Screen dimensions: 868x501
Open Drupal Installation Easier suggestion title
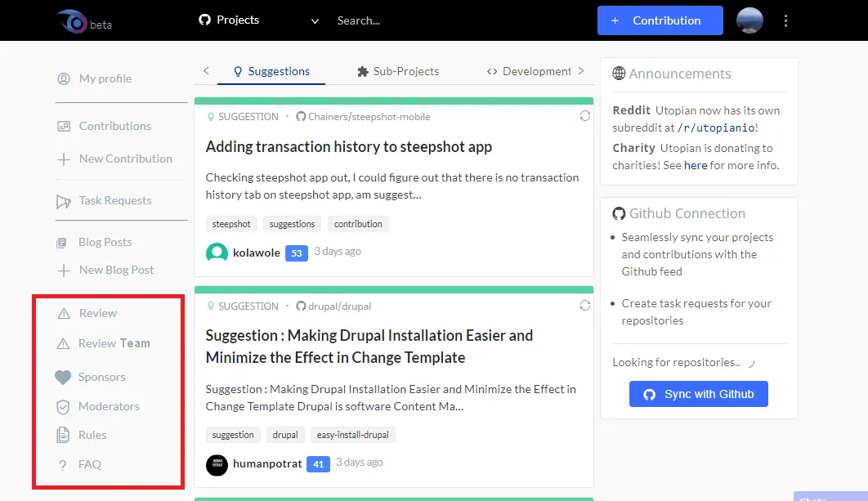coord(369,347)
